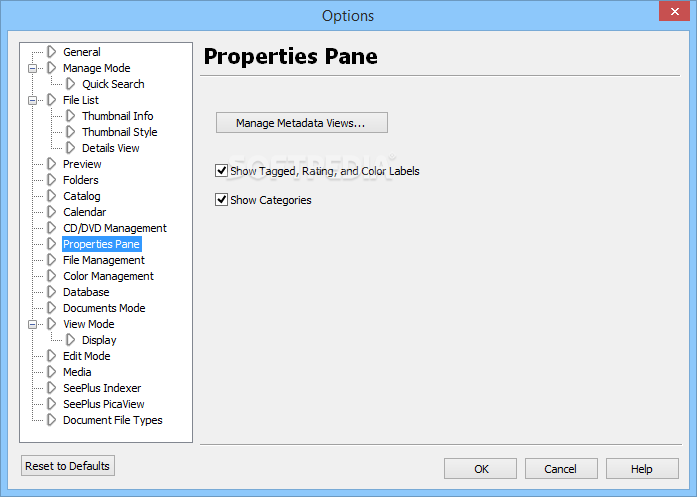The image size is (697, 497).
Task: Click the arrow icon beside General
Action: pyautogui.click(x=52, y=52)
